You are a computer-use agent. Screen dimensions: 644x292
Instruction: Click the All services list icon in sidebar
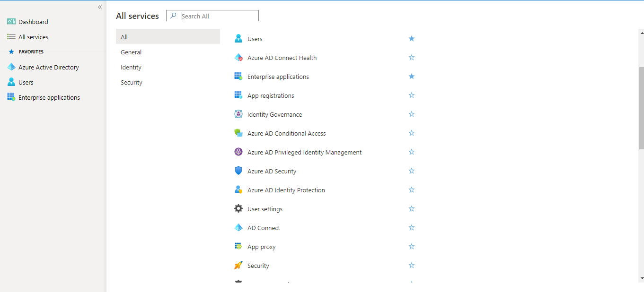11,37
